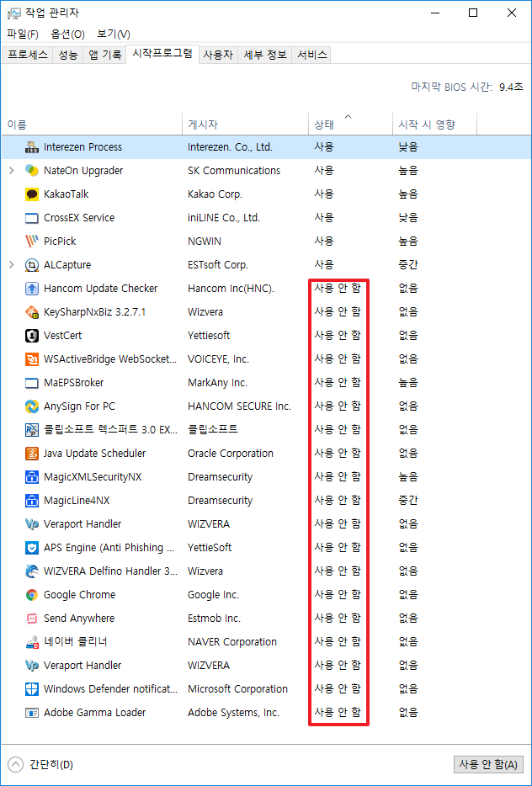The image size is (532, 786).
Task: Click publisher cell Oracle Corporation
Action: pyautogui.click(x=231, y=454)
